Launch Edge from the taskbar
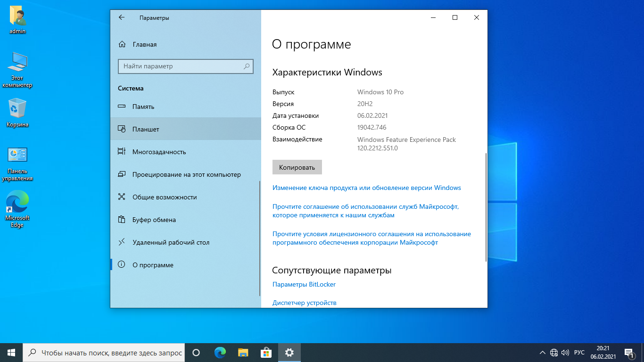The width and height of the screenshot is (644, 362). coord(220,353)
